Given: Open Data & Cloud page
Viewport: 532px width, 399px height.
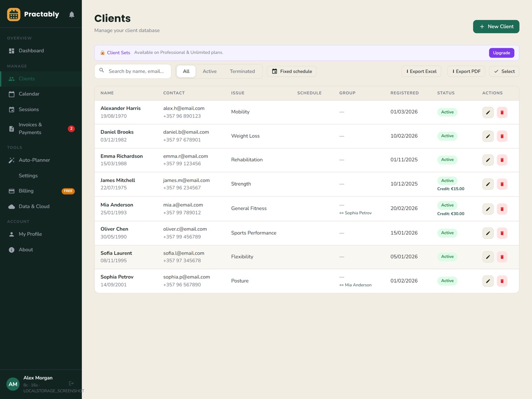Looking at the screenshot, I should (41, 207).
